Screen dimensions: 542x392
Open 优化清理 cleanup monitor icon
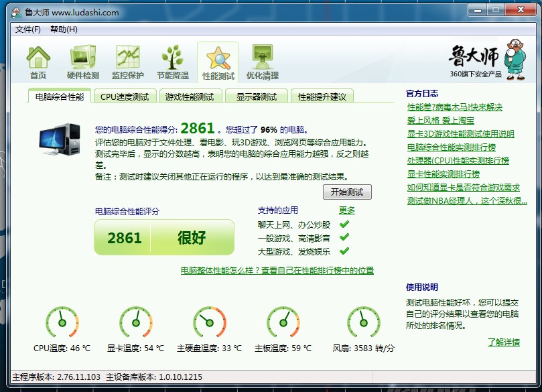(x=263, y=62)
